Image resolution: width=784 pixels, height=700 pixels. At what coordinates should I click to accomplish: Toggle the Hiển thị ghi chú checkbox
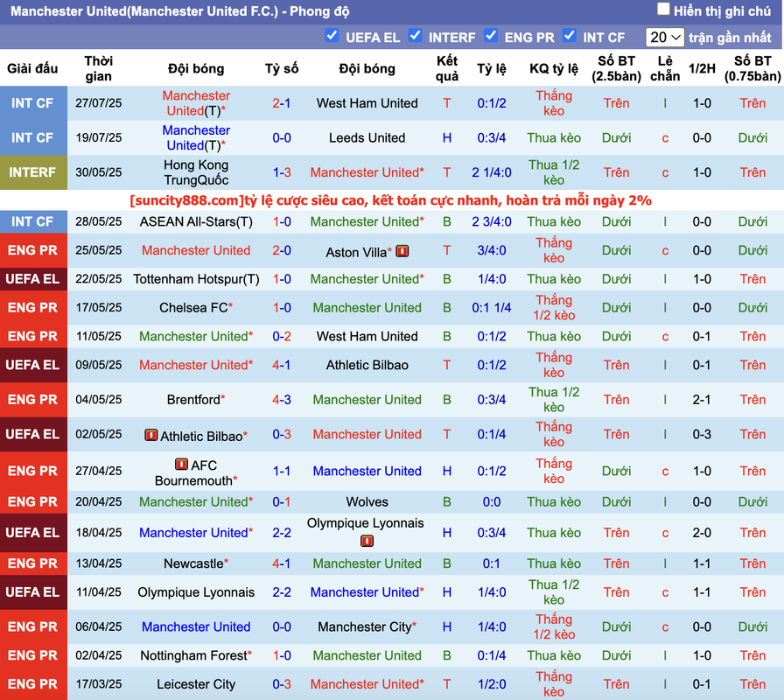click(663, 9)
